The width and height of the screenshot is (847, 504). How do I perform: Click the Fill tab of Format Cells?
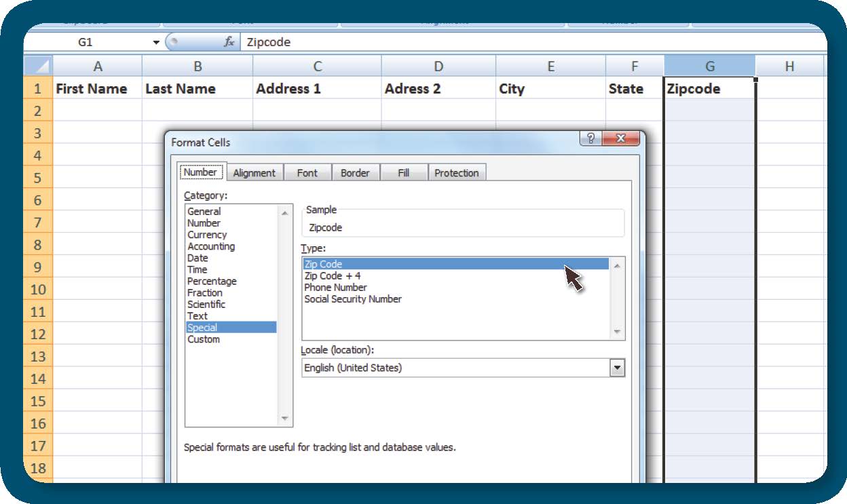[404, 172]
